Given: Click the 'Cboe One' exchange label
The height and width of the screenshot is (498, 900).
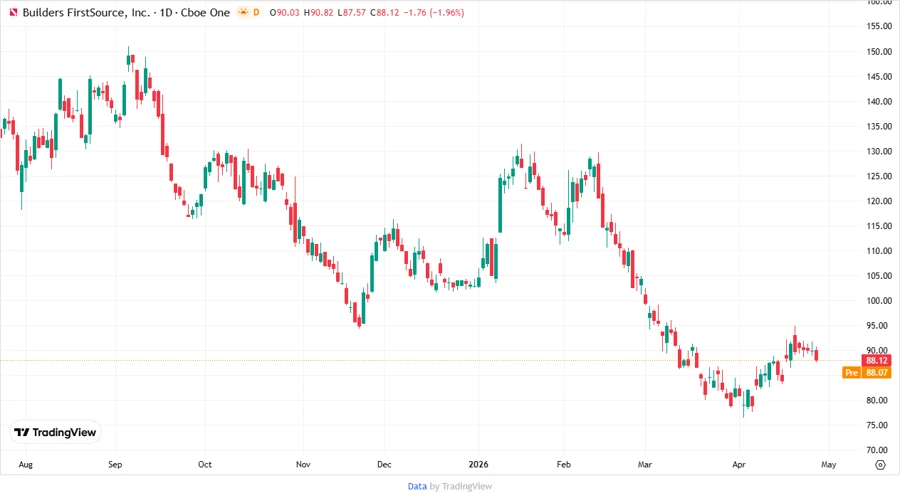Looking at the screenshot, I should point(205,12).
